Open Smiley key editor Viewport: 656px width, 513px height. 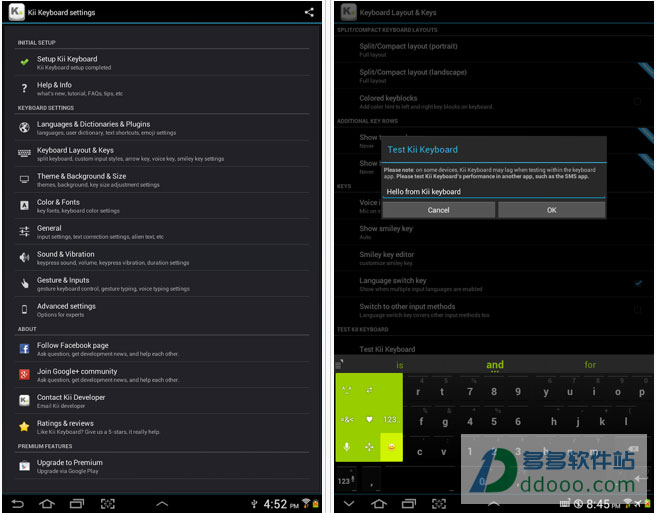coord(494,258)
